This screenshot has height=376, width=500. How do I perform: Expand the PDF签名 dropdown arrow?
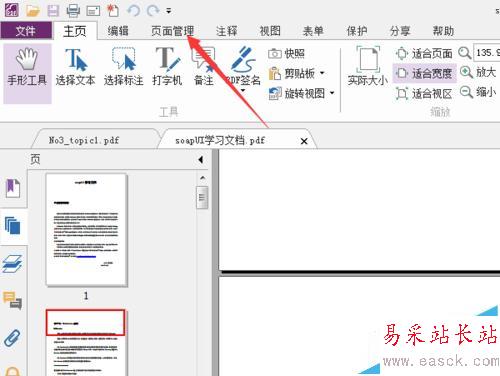243,90
